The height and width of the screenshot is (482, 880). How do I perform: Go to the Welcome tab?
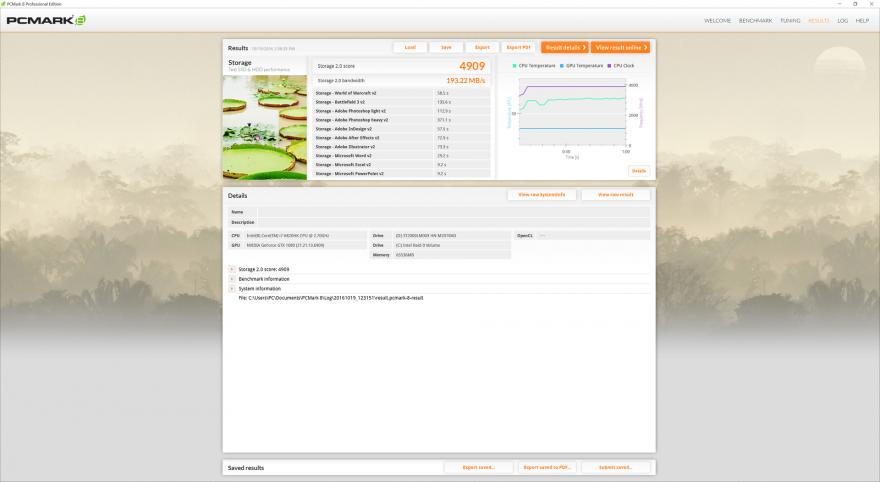pos(717,20)
